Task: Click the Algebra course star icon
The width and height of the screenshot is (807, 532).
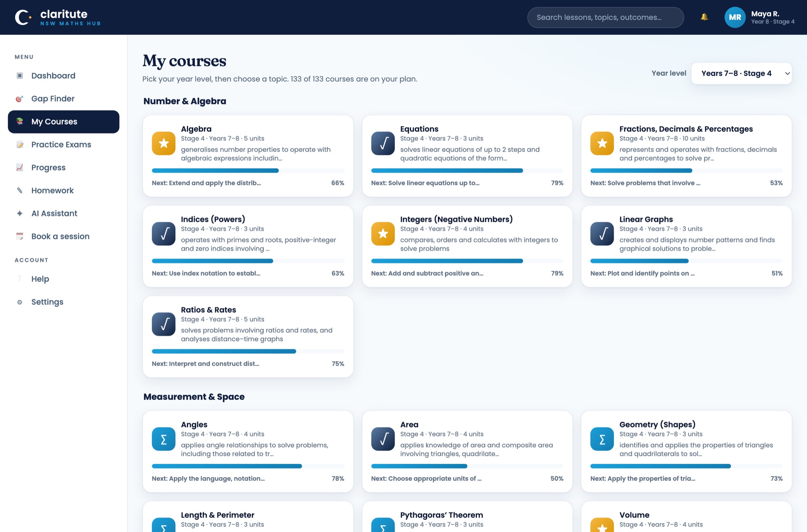Action: 163,143
